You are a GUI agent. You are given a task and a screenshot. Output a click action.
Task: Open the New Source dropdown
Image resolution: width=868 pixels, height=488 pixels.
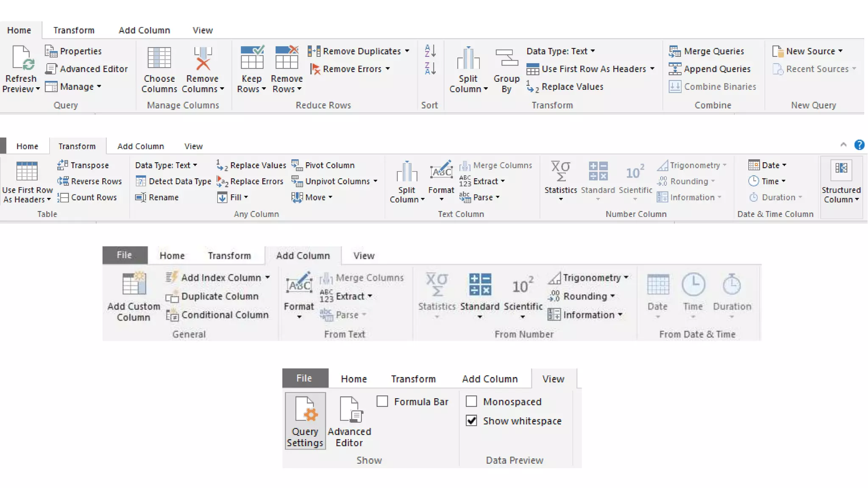pos(840,51)
